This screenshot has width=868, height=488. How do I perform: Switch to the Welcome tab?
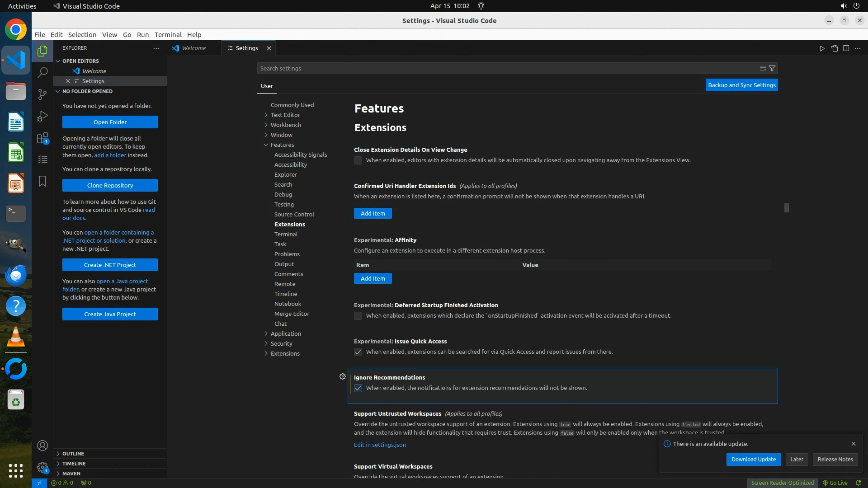coord(193,48)
